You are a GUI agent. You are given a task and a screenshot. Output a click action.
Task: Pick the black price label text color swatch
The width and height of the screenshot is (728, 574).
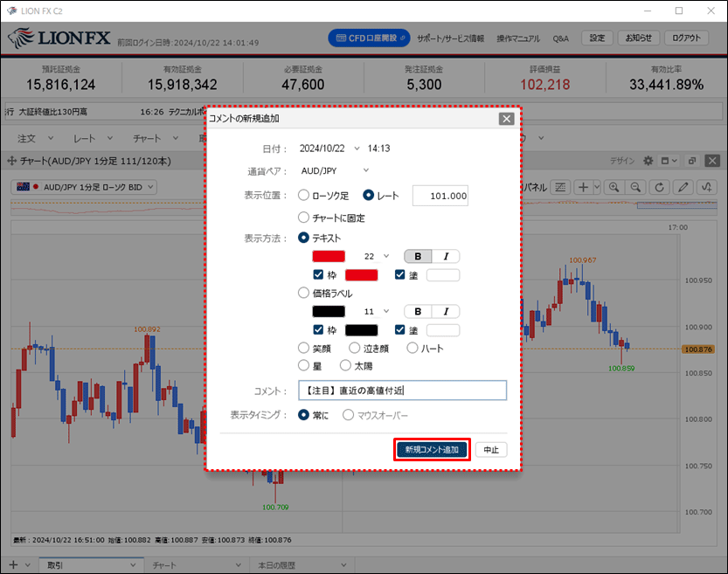[329, 311]
